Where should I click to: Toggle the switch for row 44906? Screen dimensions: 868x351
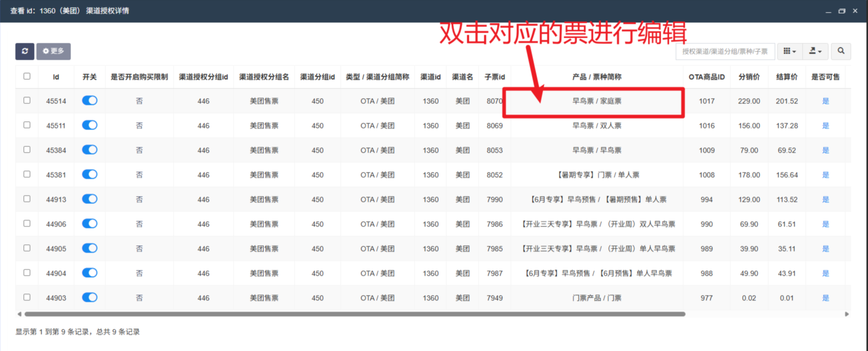(90, 224)
